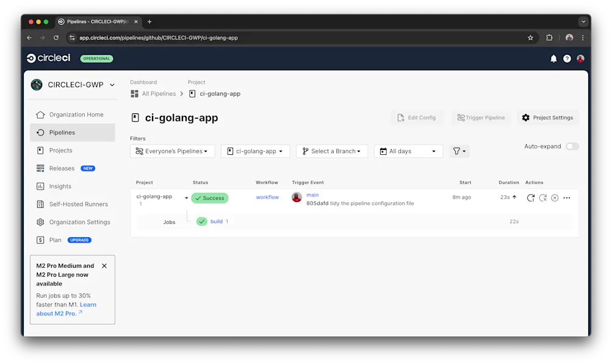This screenshot has width=612, height=364.
Task: Enable the Auto-expand toggle
Action: (x=572, y=146)
